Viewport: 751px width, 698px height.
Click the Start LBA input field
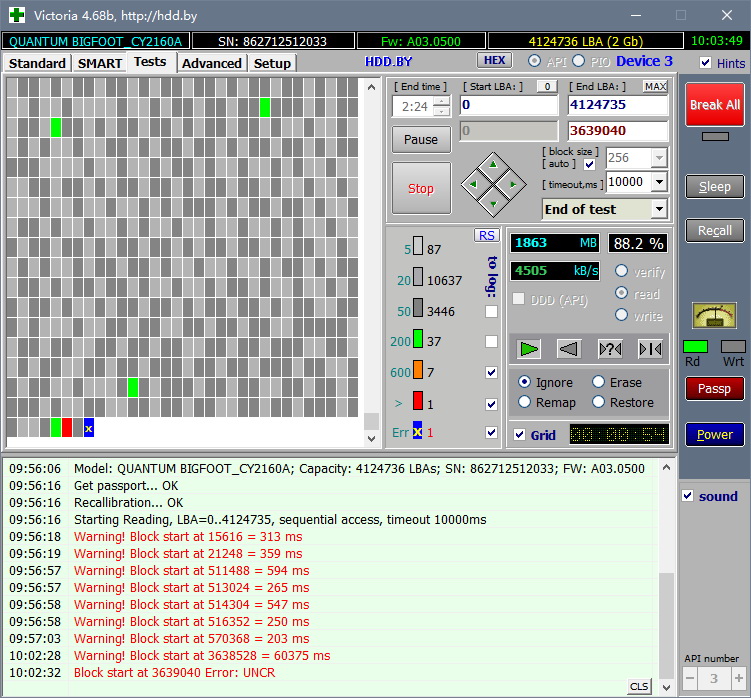[508, 105]
